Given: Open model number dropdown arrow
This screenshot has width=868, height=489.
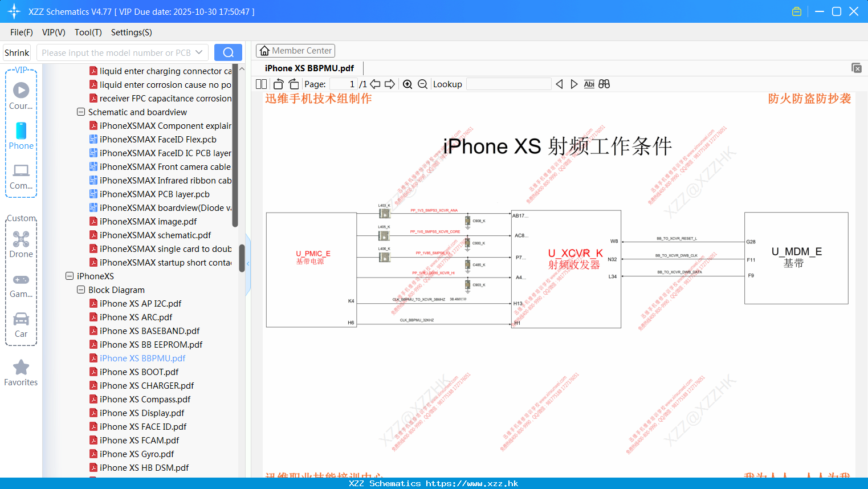Looking at the screenshot, I should [x=199, y=52].
